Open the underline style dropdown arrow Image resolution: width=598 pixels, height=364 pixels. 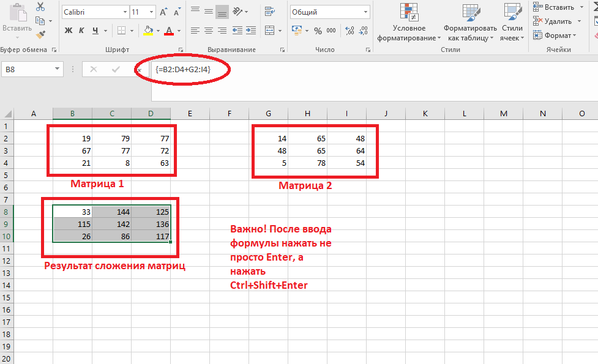[106, 31]
